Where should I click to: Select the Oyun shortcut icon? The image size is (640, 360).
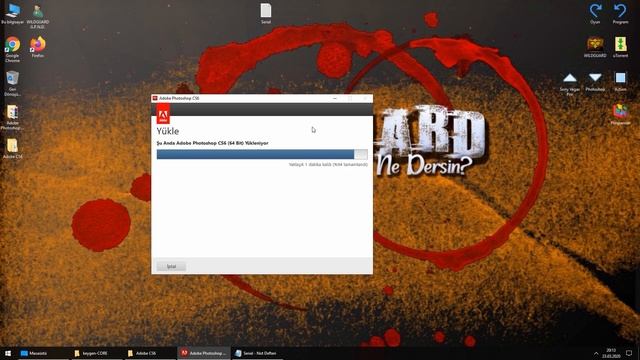click(595, 13)
